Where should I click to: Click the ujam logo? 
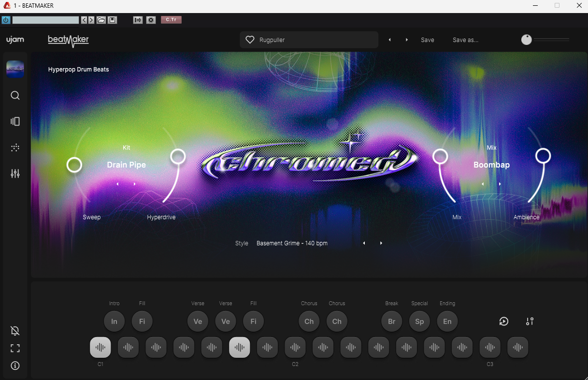point(15,40)
